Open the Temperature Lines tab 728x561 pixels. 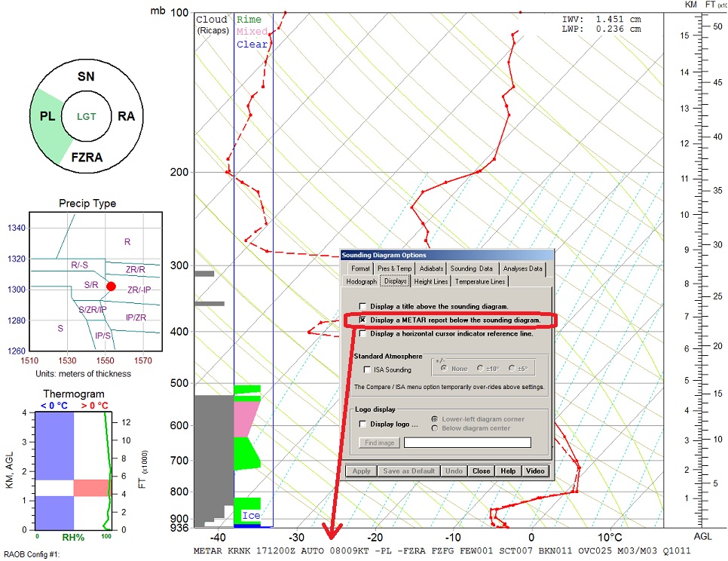[x=480, y=281]
